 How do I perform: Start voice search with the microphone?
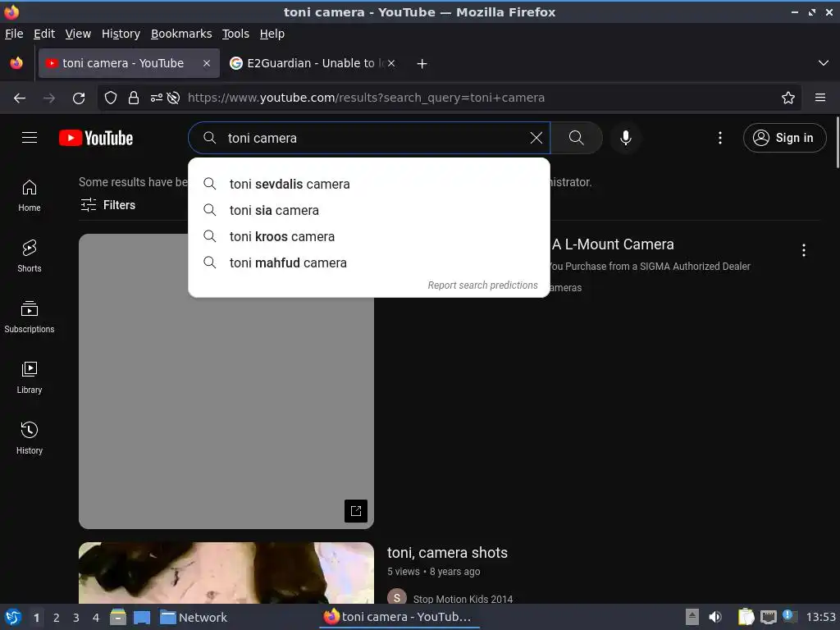click(x=625, y=138)
